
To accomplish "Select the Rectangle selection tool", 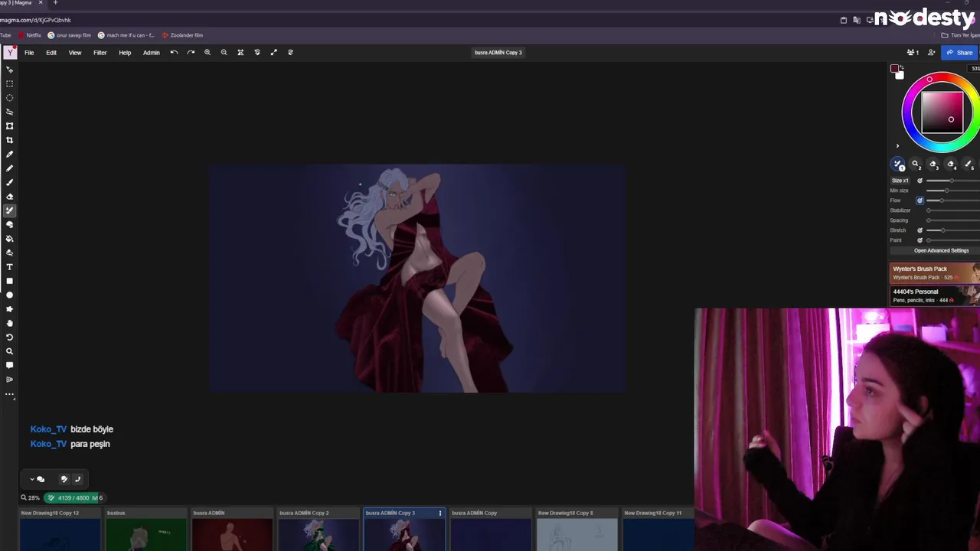I will tap(10, 83).
